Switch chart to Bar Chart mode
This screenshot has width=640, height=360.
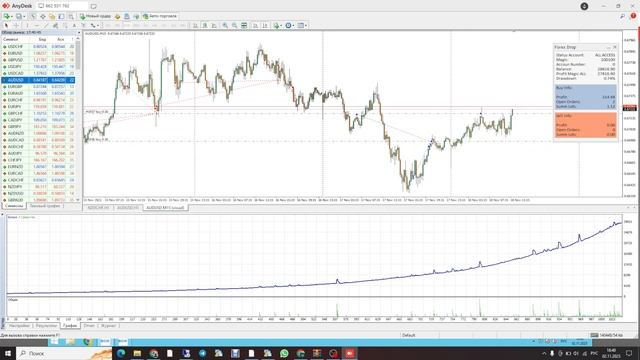(x=195, y=25)
